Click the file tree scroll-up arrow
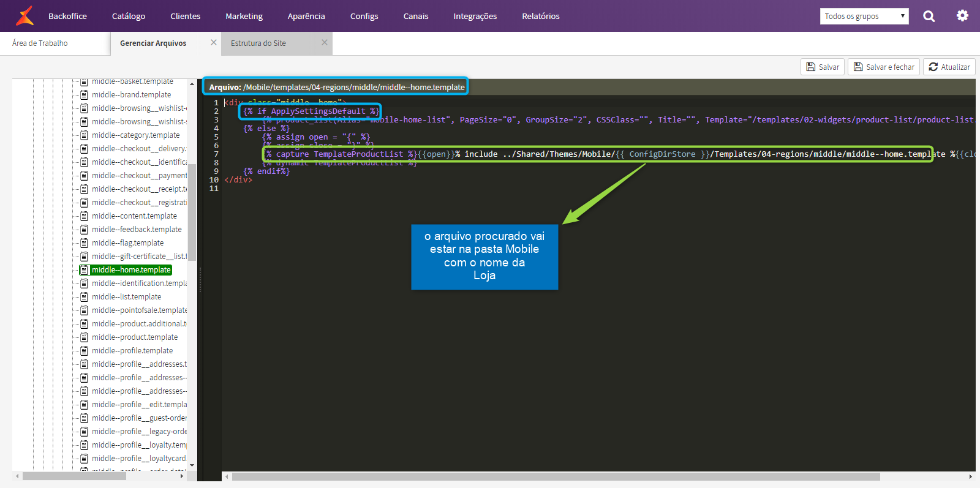 coord(192,83)
